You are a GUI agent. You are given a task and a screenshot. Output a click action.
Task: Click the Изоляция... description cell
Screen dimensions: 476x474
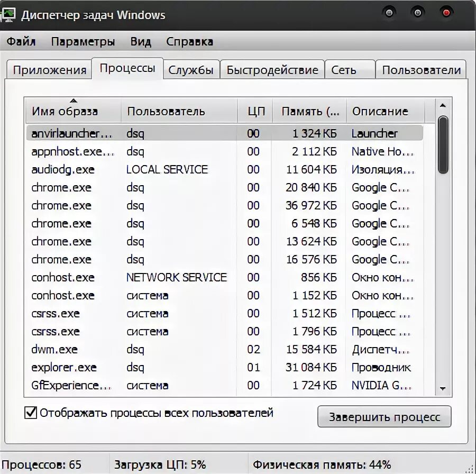(383, 169)
